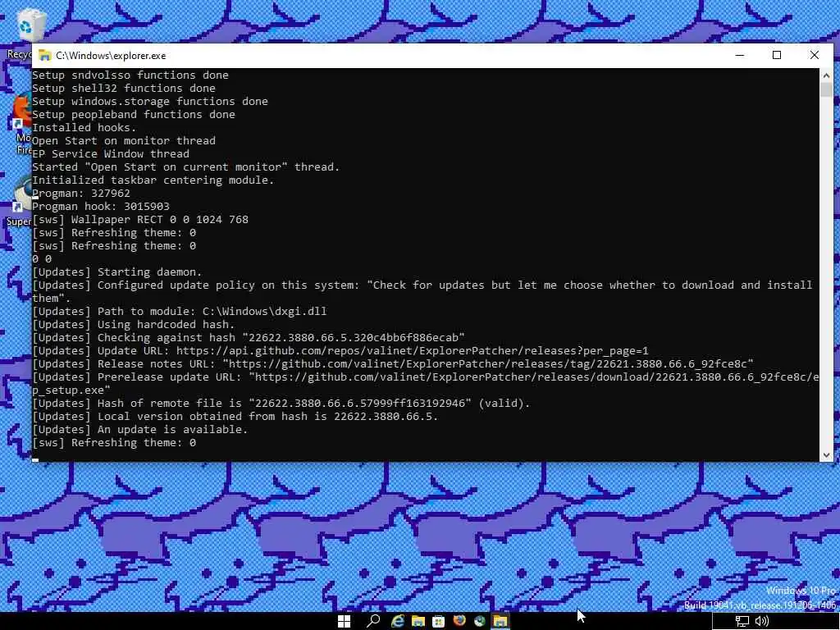
Task: Open console window system menu icon
Action: 45,55
